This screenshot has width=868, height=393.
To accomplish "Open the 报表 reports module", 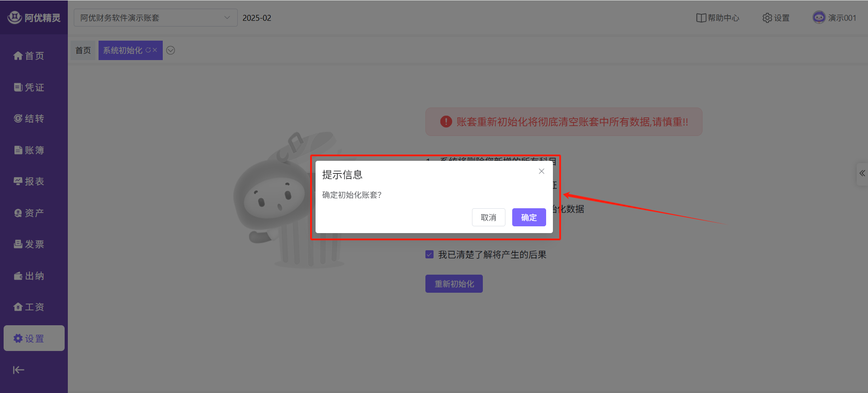I will tap(29, 181).
